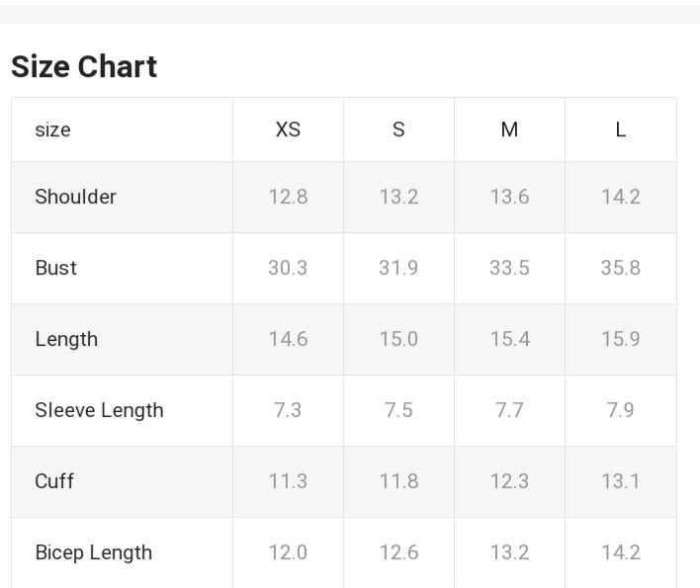Select the XS size column header

point(288,129)
